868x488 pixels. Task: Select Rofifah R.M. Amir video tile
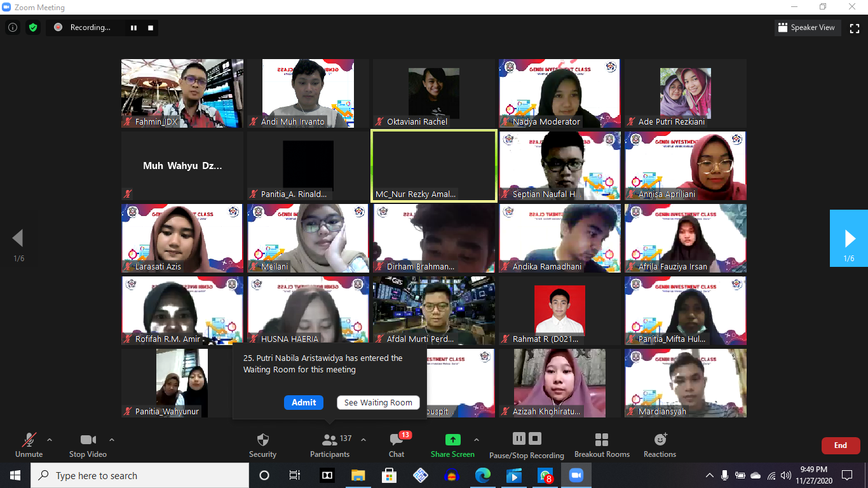182,311
